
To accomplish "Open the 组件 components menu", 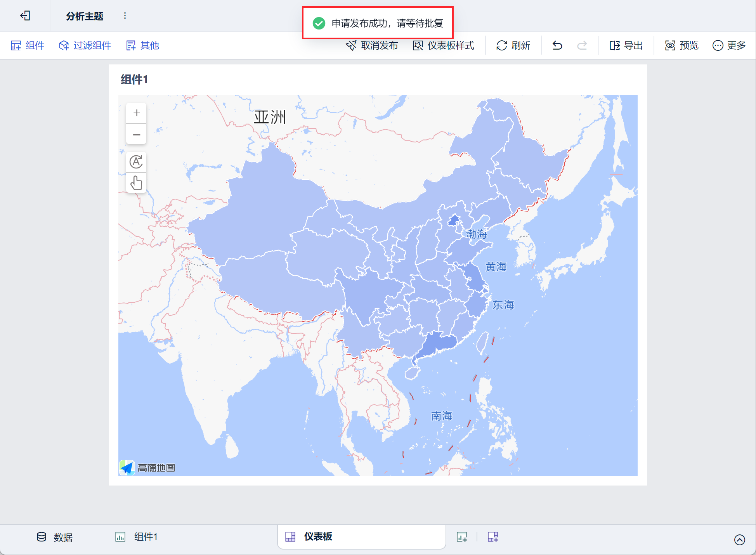I will click(28, 45).
